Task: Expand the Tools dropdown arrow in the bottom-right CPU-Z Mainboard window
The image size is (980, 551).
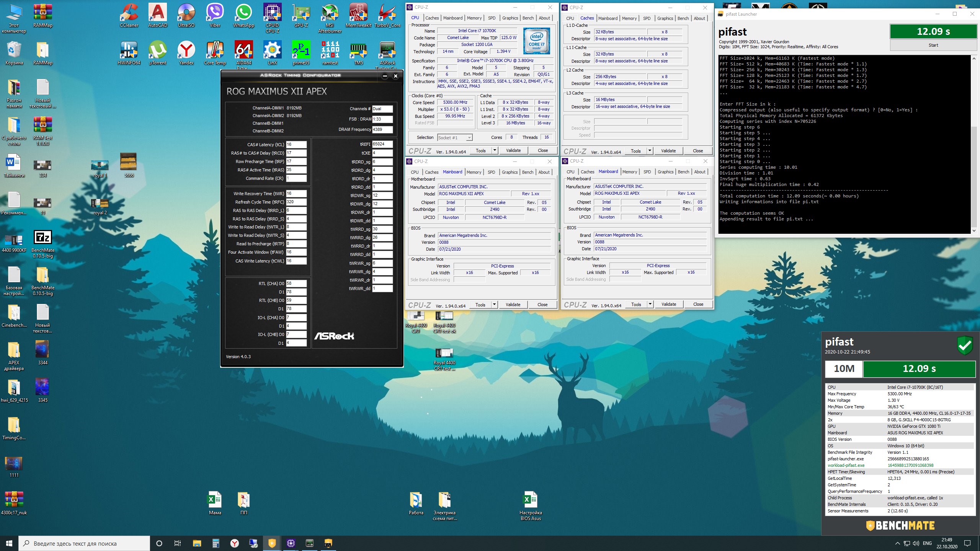Action: click(650, 304)
